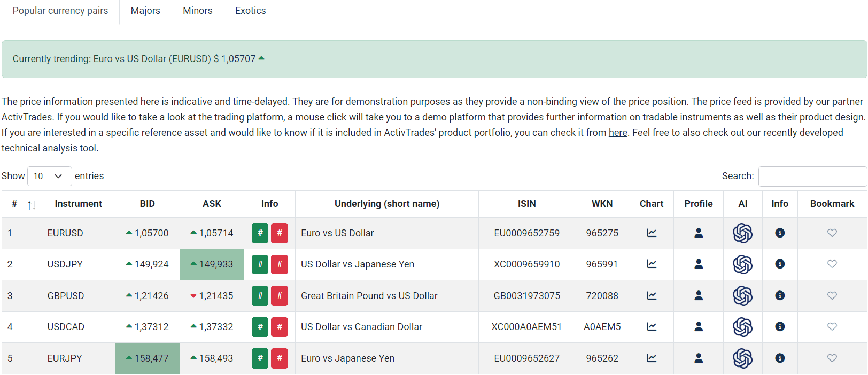Open the trending price 1,05707 link

coord(238,59)
